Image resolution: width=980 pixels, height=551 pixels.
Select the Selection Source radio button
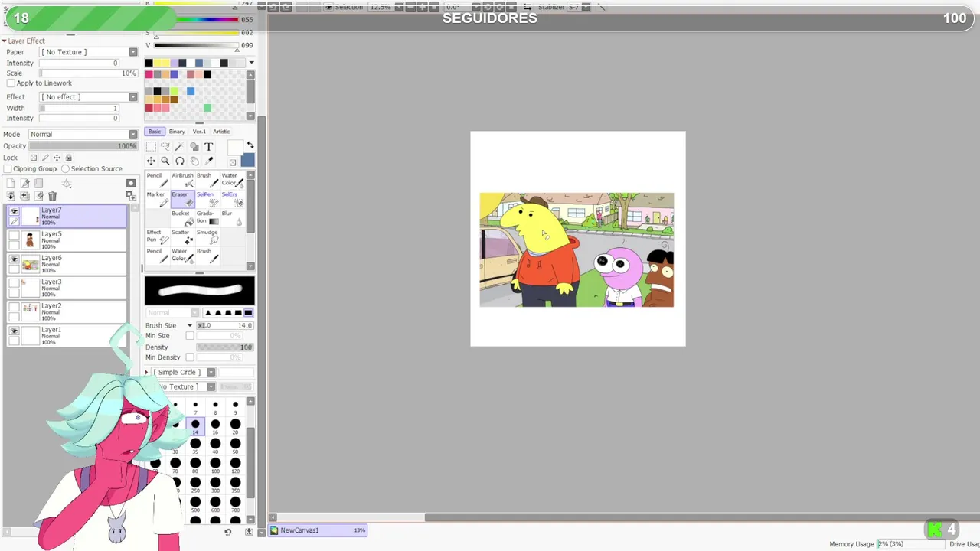(x=66, y=169)
